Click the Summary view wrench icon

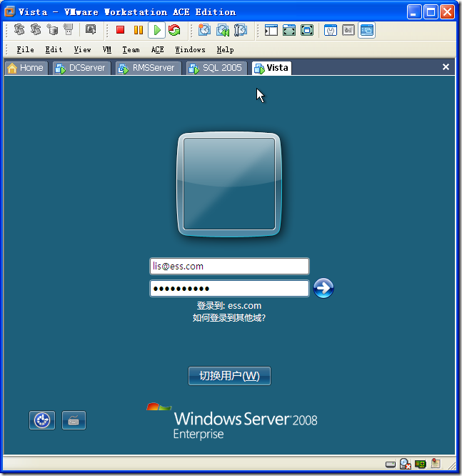pos(331,30)
